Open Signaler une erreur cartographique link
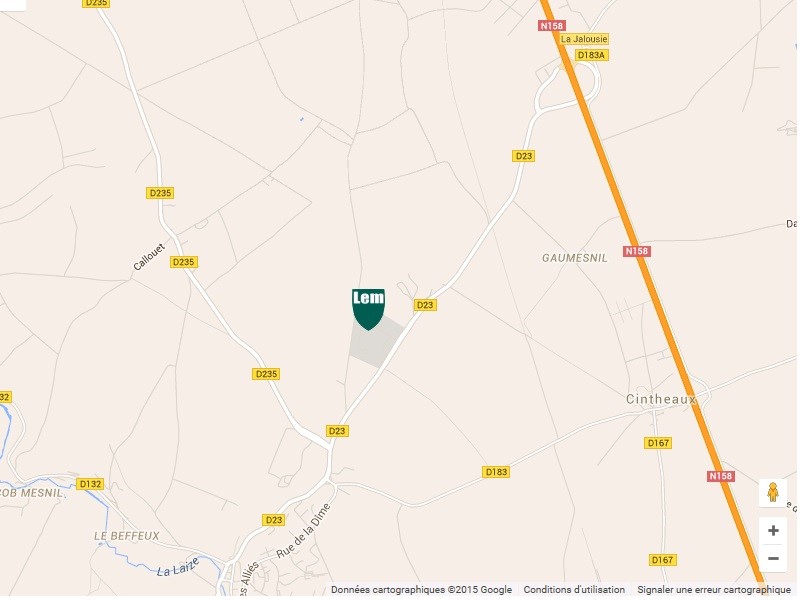 click(x=714, y=590)
